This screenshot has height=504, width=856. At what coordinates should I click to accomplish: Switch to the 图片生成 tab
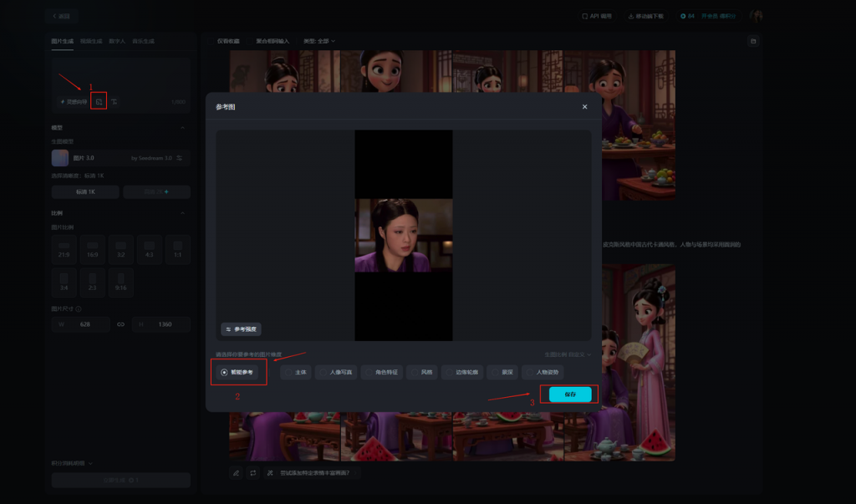coord(62,42)
